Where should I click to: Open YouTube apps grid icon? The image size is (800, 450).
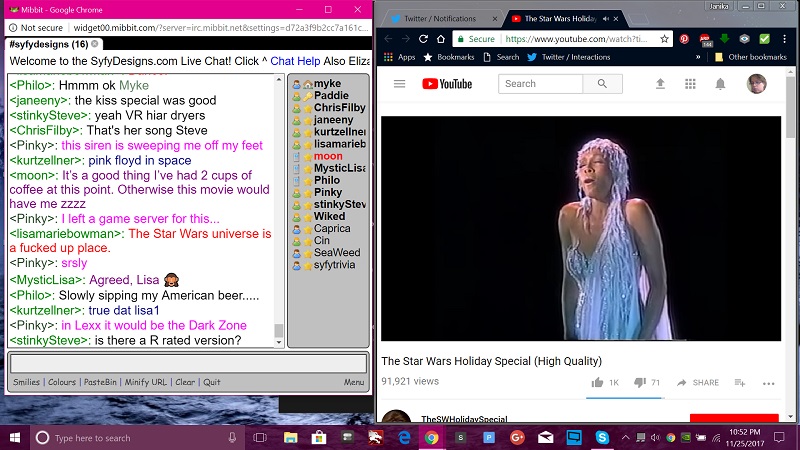click(x=690, y=84)
